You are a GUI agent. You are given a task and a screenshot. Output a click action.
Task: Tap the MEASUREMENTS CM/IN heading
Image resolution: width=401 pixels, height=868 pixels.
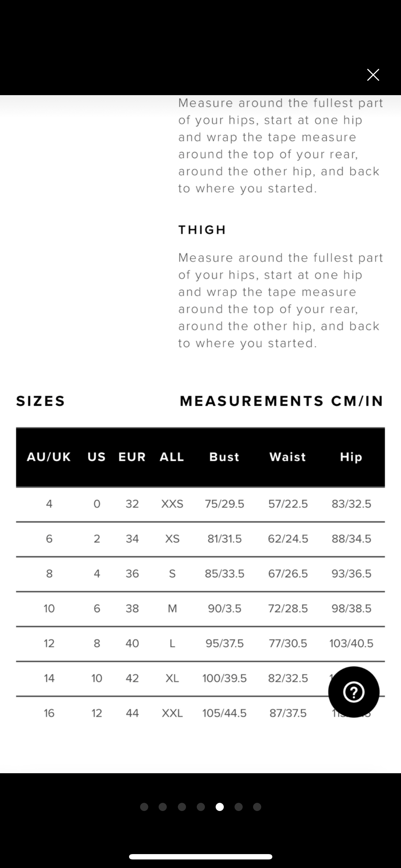[282, 401]
